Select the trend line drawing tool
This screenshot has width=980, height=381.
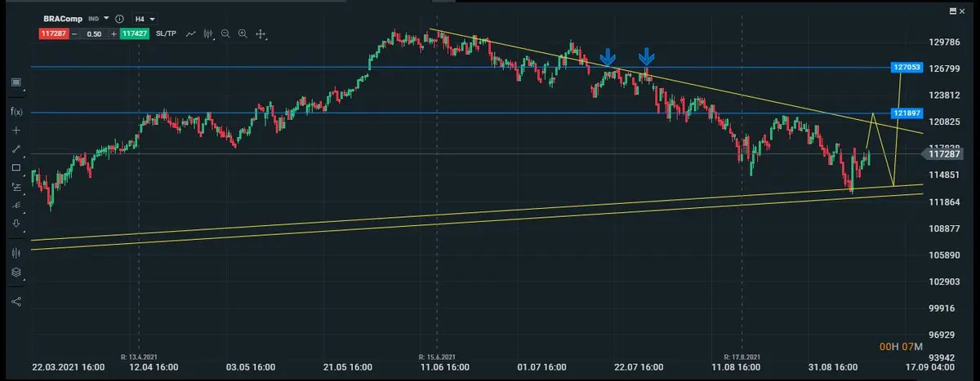point(16,149)
